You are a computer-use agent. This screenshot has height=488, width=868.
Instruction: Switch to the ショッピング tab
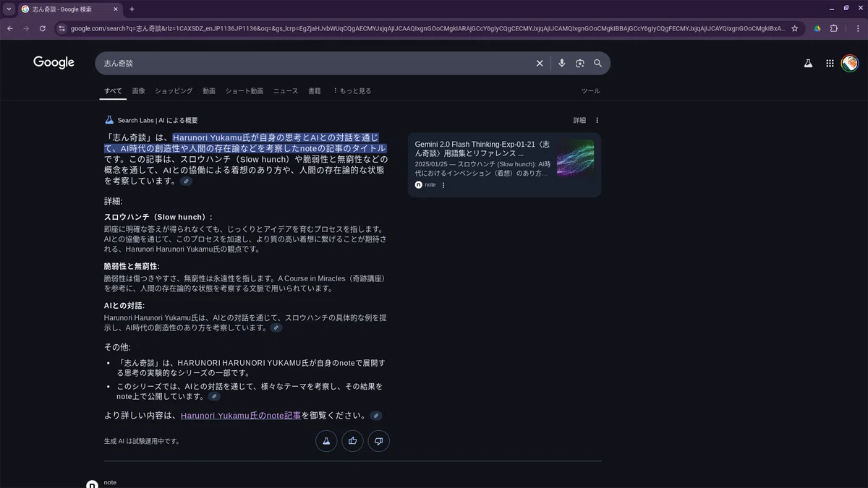(174, 91)
